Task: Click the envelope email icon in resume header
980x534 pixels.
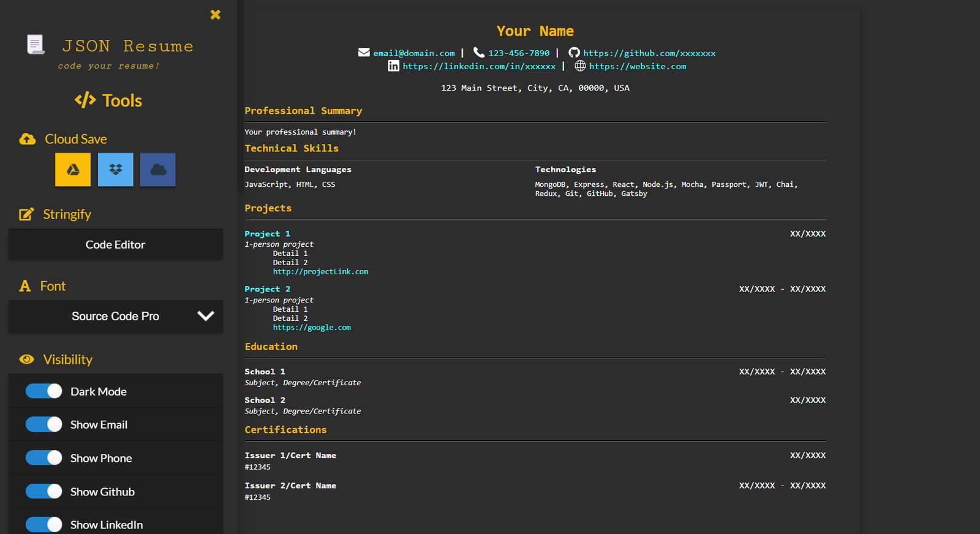Action: coord(364,53)
